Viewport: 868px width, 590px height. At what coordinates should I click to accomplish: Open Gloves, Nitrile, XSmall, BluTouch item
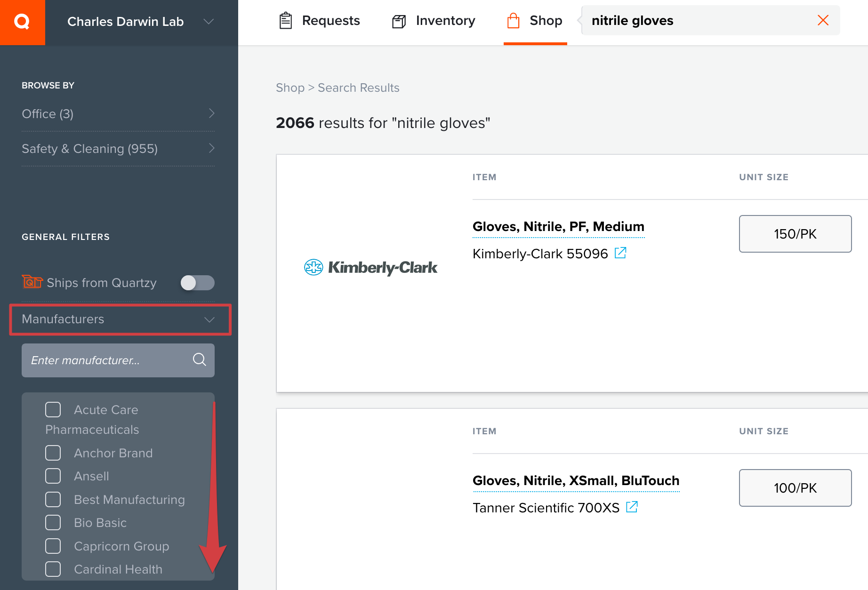[x=576, y=481]
